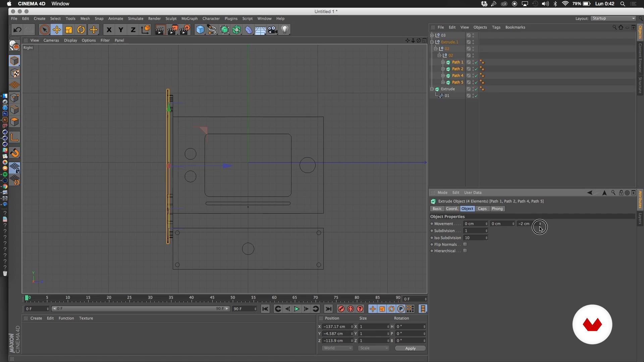
Task: Open the MoGraph menu
Action: pos(189,18)
